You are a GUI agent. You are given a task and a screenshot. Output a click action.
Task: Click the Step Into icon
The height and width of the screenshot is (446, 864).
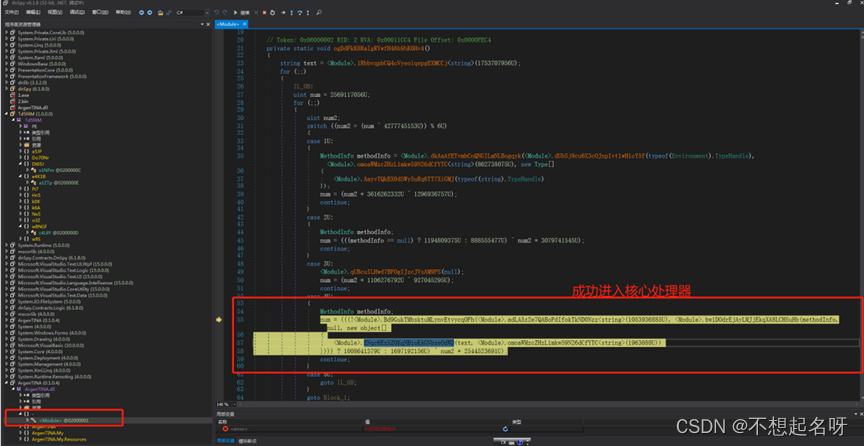(x=291, y=12)
